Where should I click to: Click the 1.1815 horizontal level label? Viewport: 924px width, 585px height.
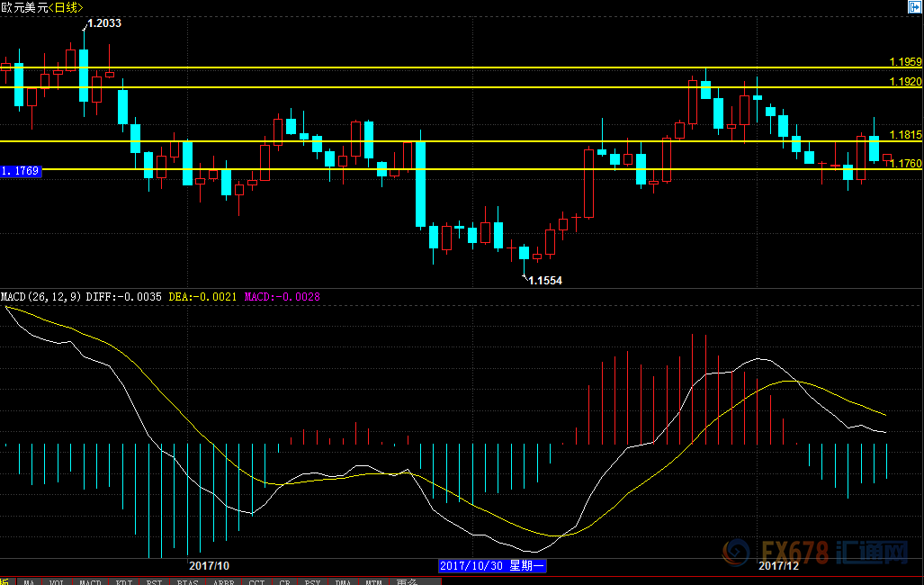click(x=905, y=135)
